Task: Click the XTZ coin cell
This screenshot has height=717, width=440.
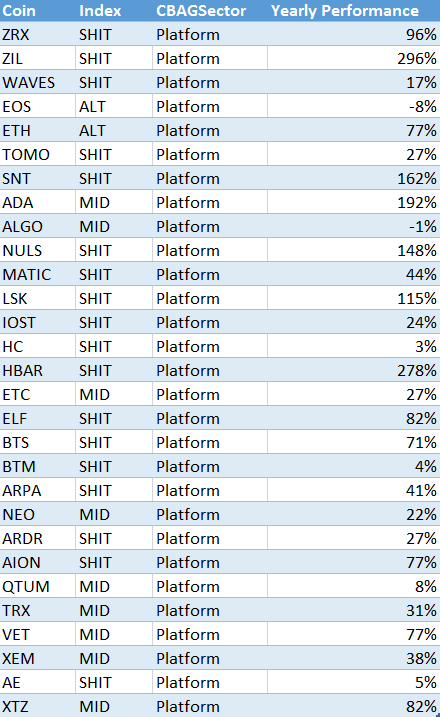Action: pyautogui.click(x=38, y=706)
